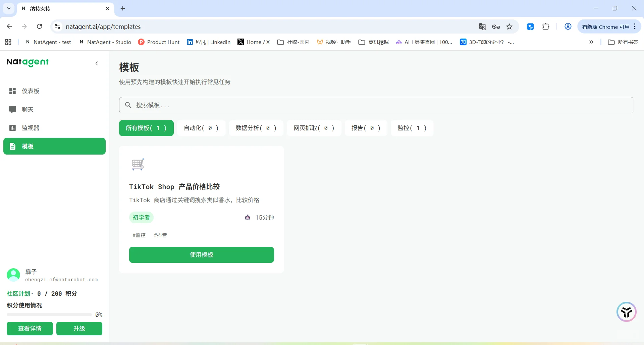Expand the 商机挖掘 bookmark folder

coord(374,42)
